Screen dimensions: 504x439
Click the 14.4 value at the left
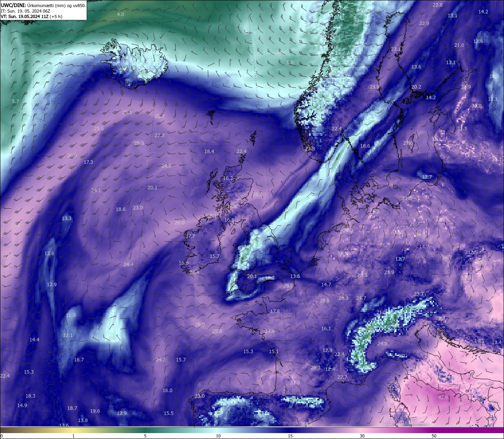[x=34, y=339]
